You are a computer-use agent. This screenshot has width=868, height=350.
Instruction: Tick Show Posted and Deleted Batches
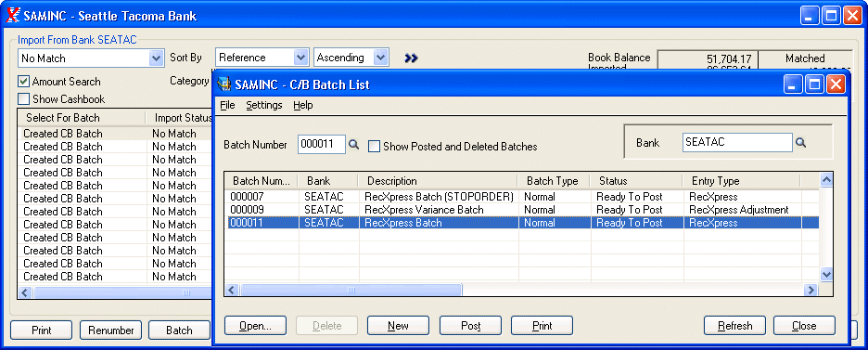[x=375, y=146]
